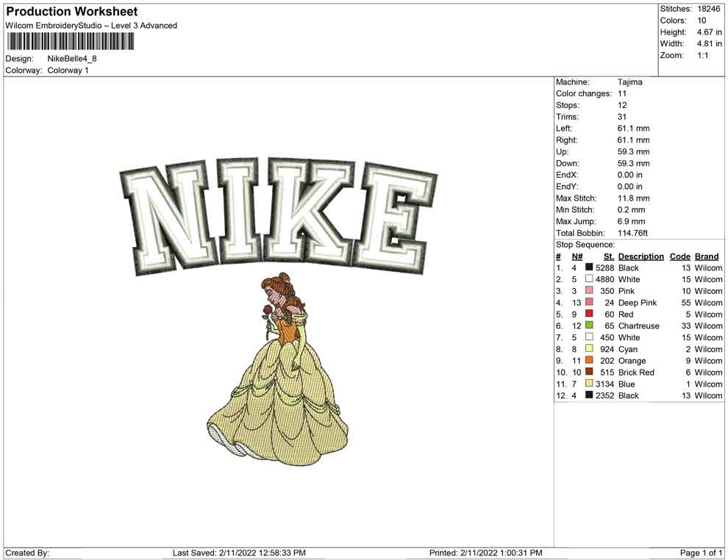Click the '3134' stitch count in stop 11
This screenshot has height=560, width=728.
pos(605,384)
